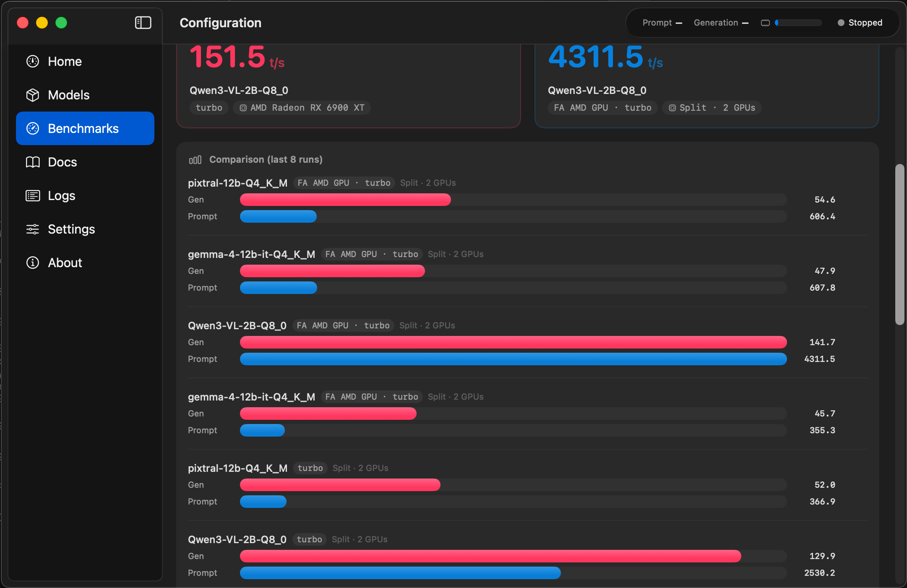This screenshot has height=588, width=907.
Task: View the Logs page
Action: pos(85,195)
